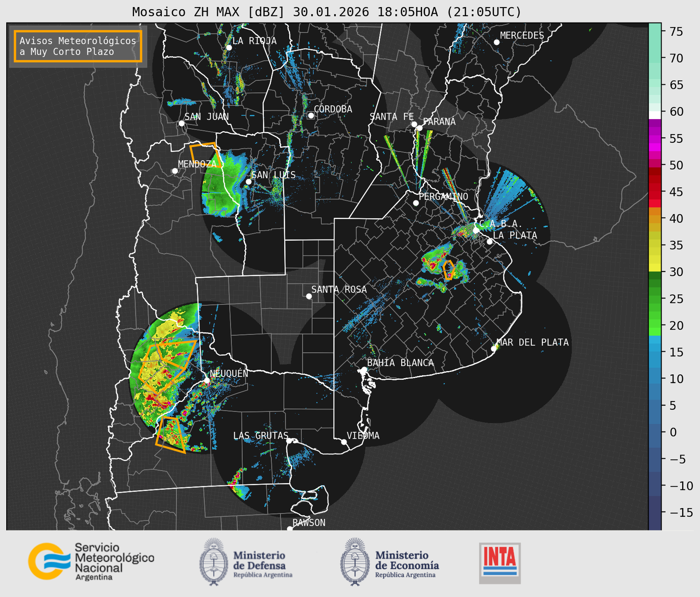Click the Ministerio de Economía crest
The width and height of the screenshot is (700, 597).
coord(355,562)
